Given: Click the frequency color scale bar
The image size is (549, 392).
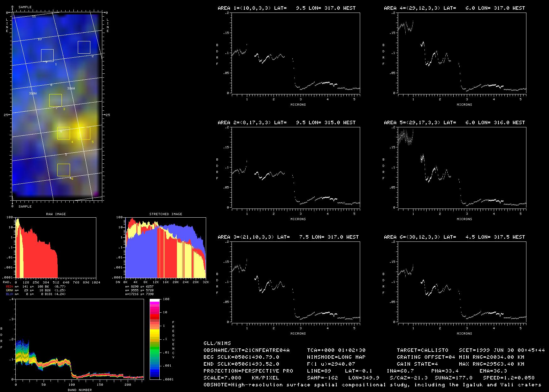Looking at the screenshot, I should [x=155, y=339].
